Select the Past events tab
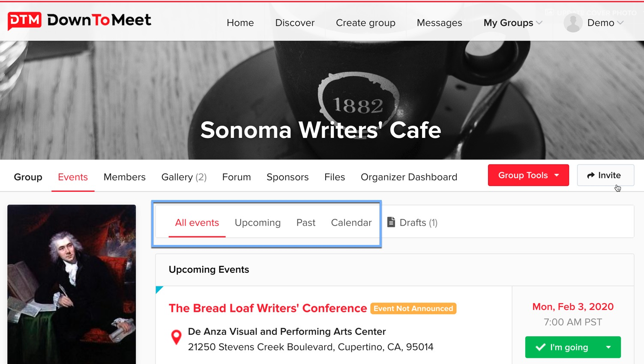 point(306,223)
